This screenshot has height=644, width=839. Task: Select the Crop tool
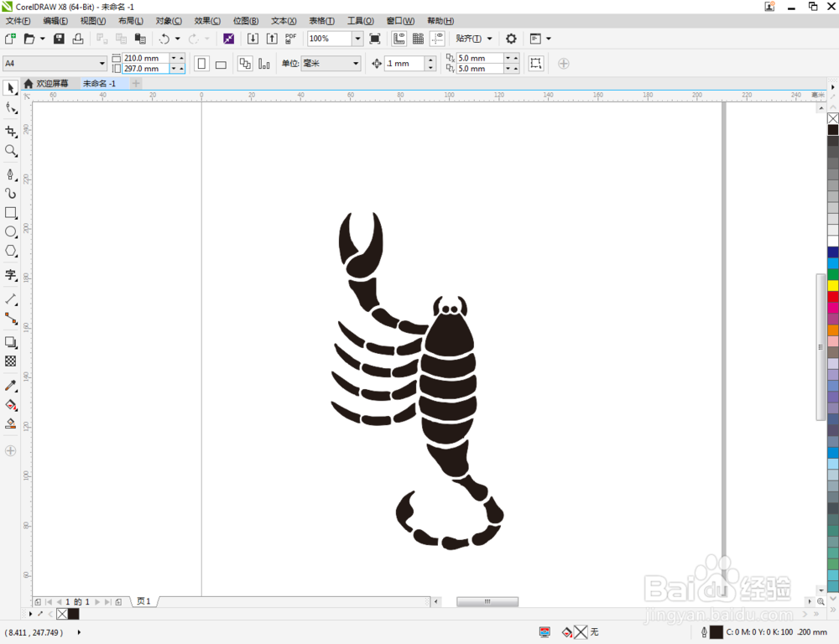click(11, 131)
